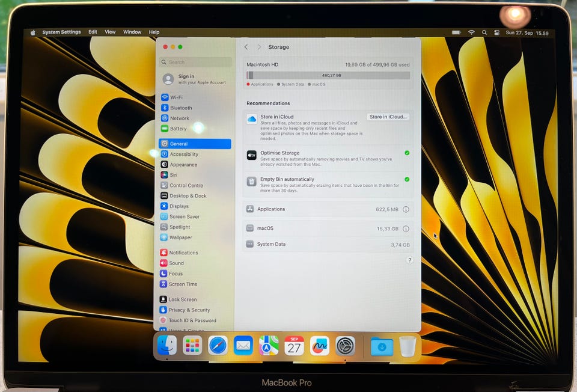This screenshot has width=577, height=392.
Task: Click the Store in iCloud… button
Action: click(x=388, y=117)
